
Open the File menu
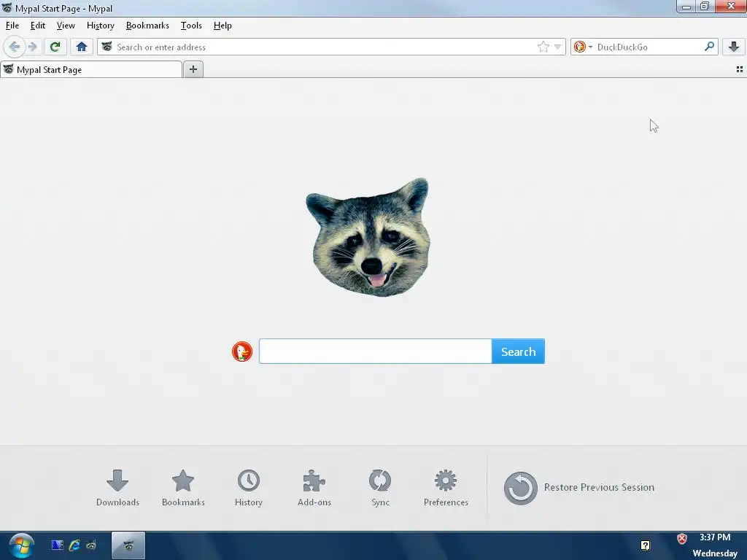(12, 26)
